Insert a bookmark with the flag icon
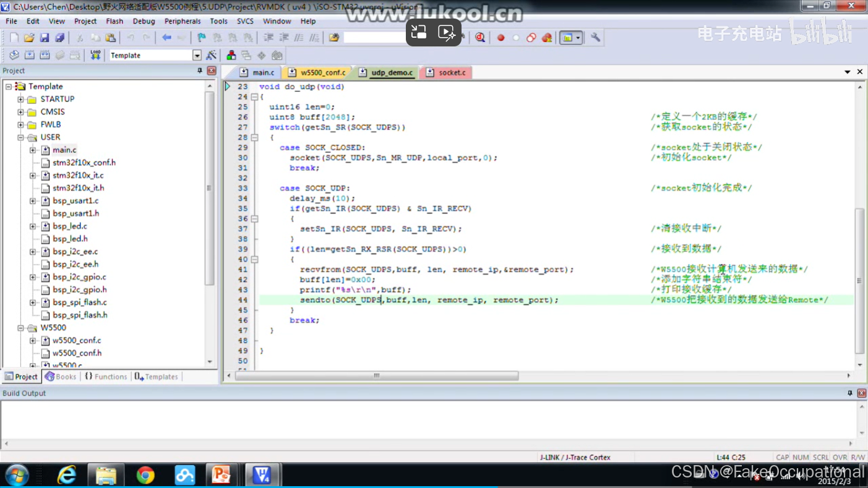 [202, 38]
